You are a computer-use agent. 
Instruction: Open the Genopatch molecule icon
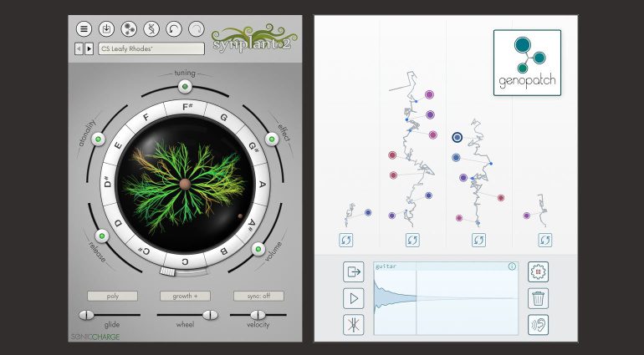click(129, 29)
